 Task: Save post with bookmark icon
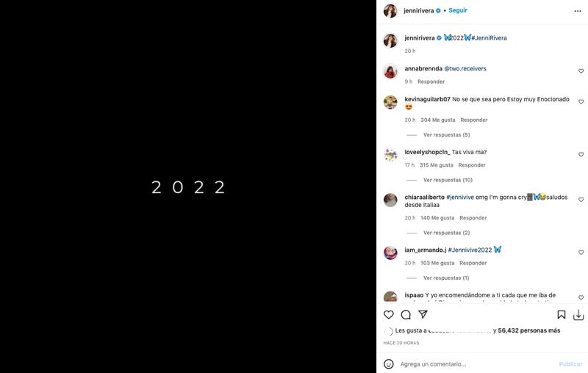[562, 314]
